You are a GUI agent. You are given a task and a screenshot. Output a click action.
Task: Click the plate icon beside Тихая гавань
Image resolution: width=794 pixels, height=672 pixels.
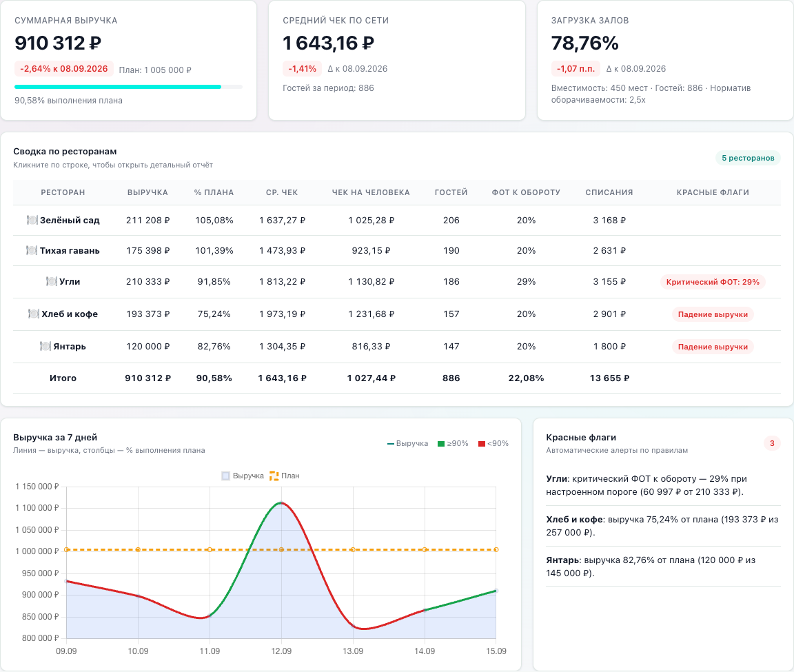[x=32, y=250]
